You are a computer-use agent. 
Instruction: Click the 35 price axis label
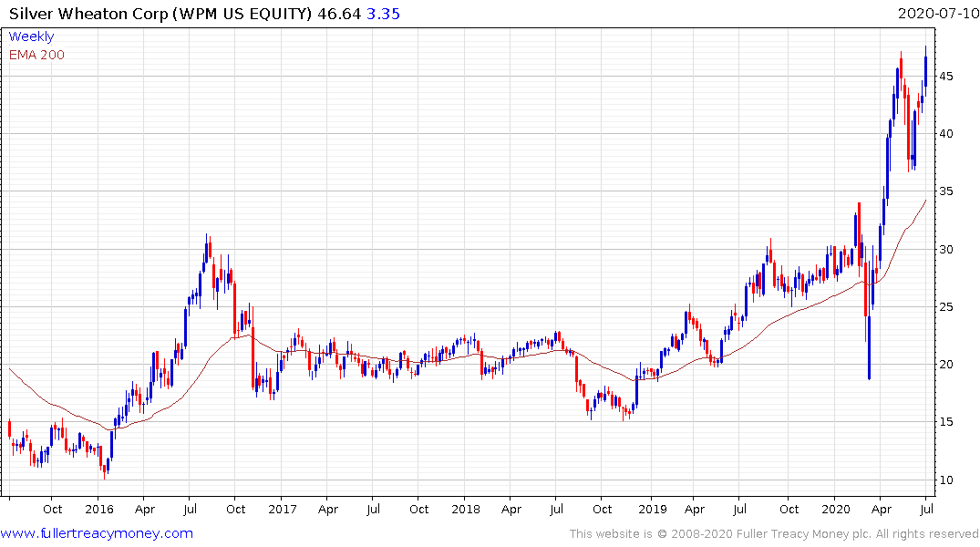tap(945, 191)
